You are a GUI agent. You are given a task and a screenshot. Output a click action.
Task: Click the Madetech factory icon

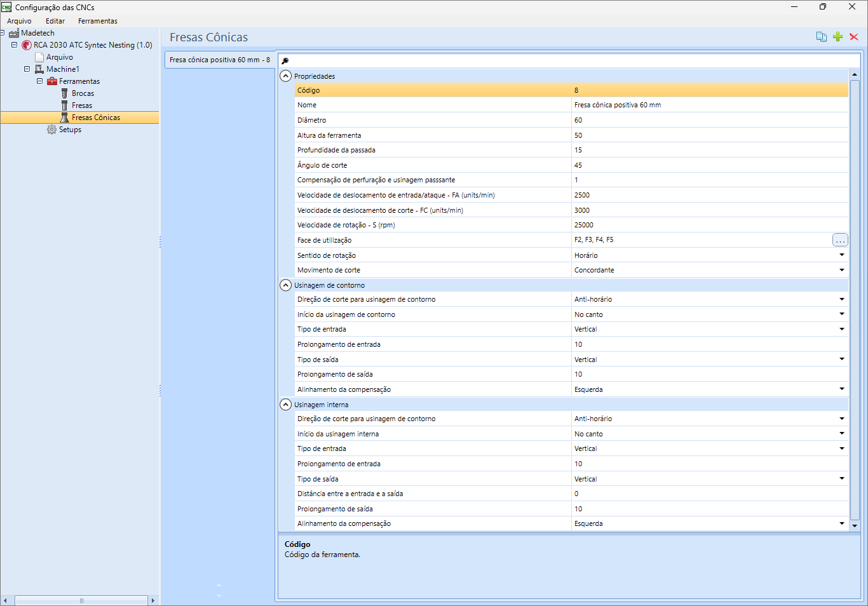pyautogui.click(x=14, y=33)
